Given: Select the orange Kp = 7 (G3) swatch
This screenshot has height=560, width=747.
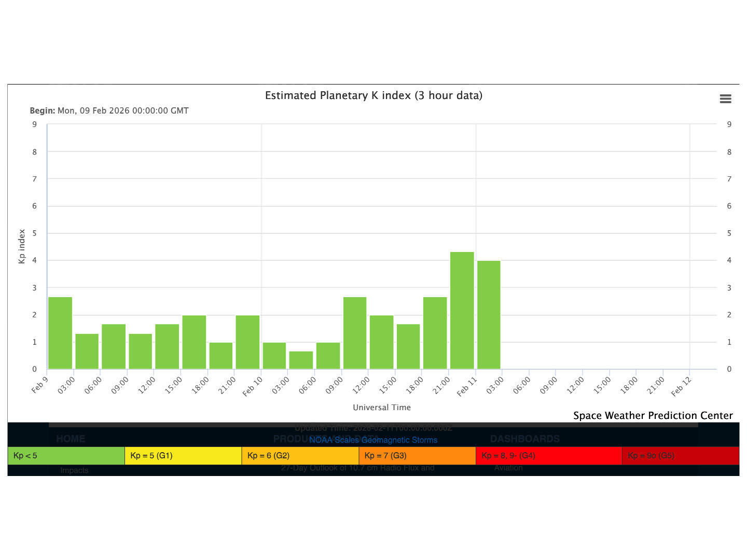Looking at the screenshot, I should 417,456.
